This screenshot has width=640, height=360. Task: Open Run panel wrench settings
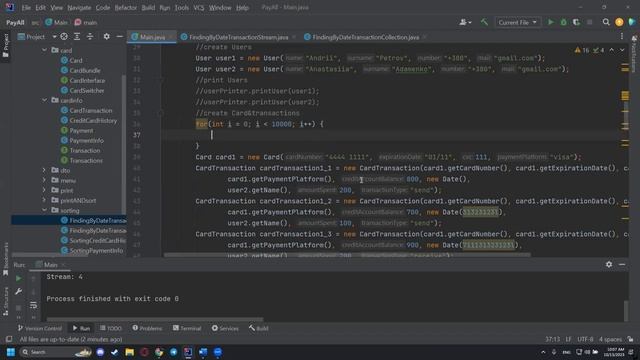[19, 291]
